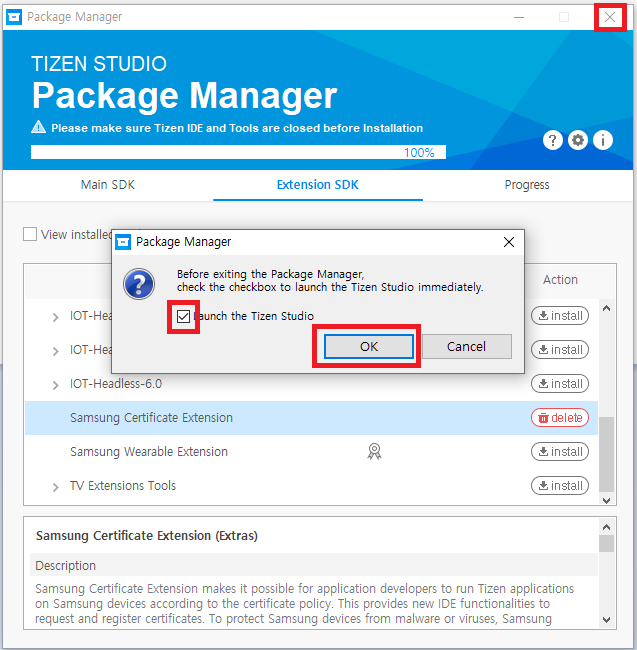Click Samsung Certificate Extension (Extras) title
The width and height of the screenshot is (637, 650).
(x=147, y=536)
